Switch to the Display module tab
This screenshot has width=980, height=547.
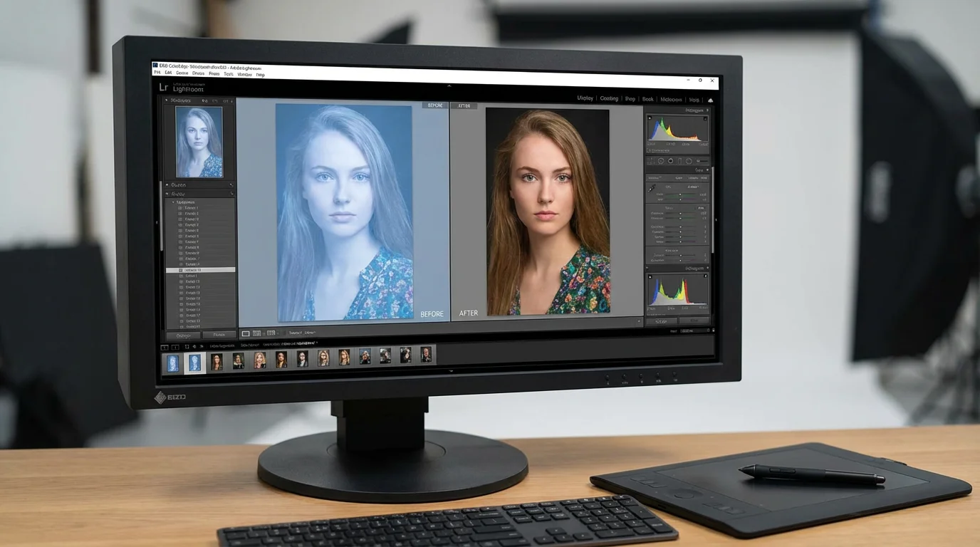[x=585, y=98]
